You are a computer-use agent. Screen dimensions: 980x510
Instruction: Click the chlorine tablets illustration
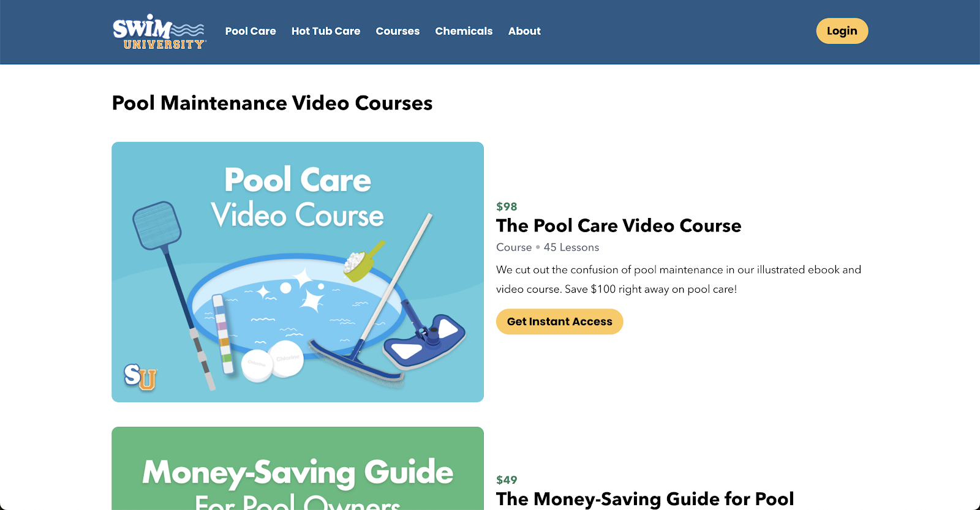pyautogui.click(x=273, y=362)
